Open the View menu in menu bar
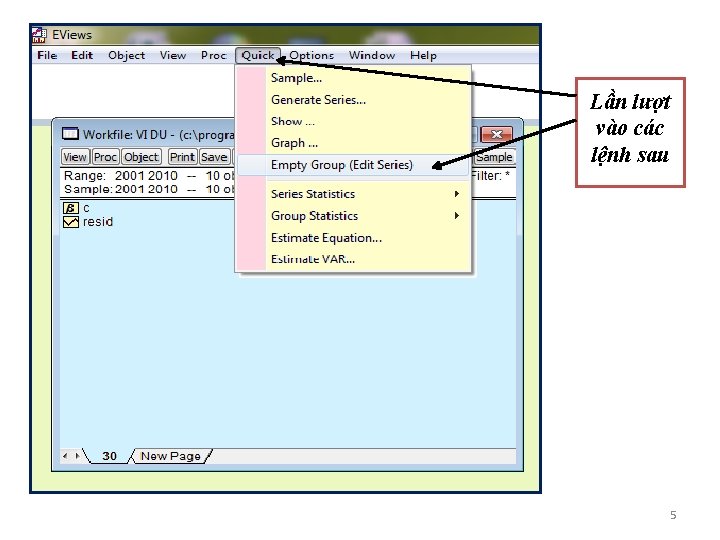The image size is (720, 540). [173, 56]
